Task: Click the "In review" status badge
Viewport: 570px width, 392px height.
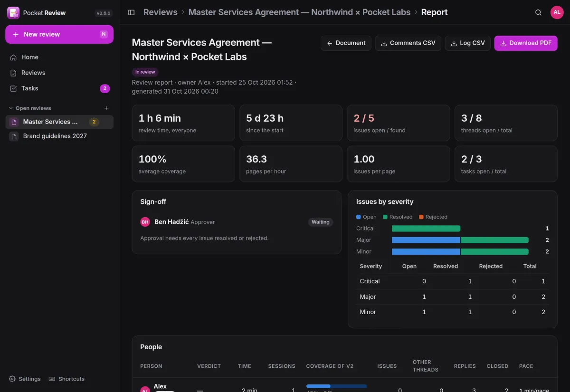Action: click(145, 72)
